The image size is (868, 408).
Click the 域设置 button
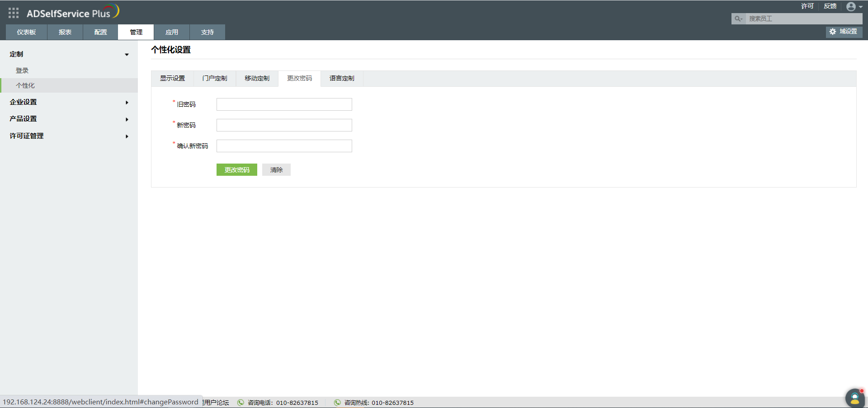tap(844, 32)
